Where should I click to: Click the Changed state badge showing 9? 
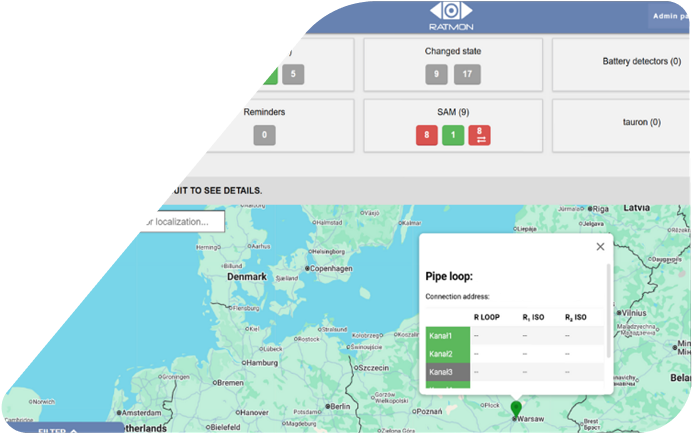435,74
